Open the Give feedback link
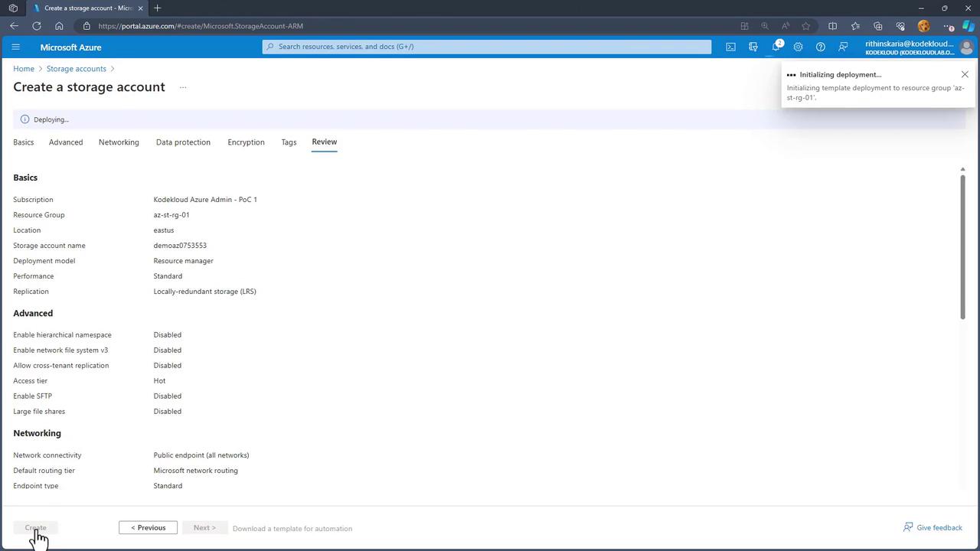Viewport: 980px width, 551px height. click(939, 528)
